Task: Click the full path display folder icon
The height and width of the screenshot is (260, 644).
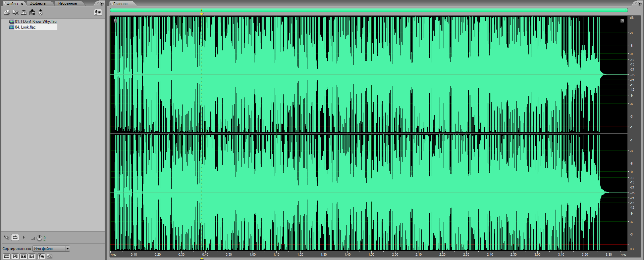Action: point(49,256)
